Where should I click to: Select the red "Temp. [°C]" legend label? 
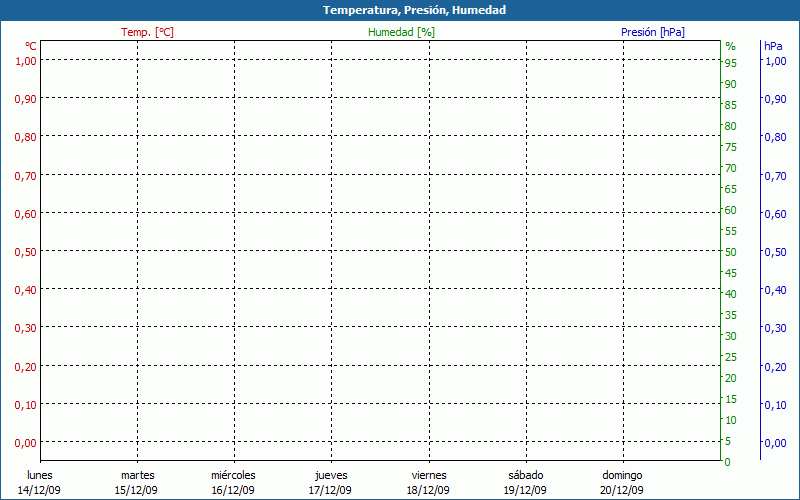pos(147,32)
